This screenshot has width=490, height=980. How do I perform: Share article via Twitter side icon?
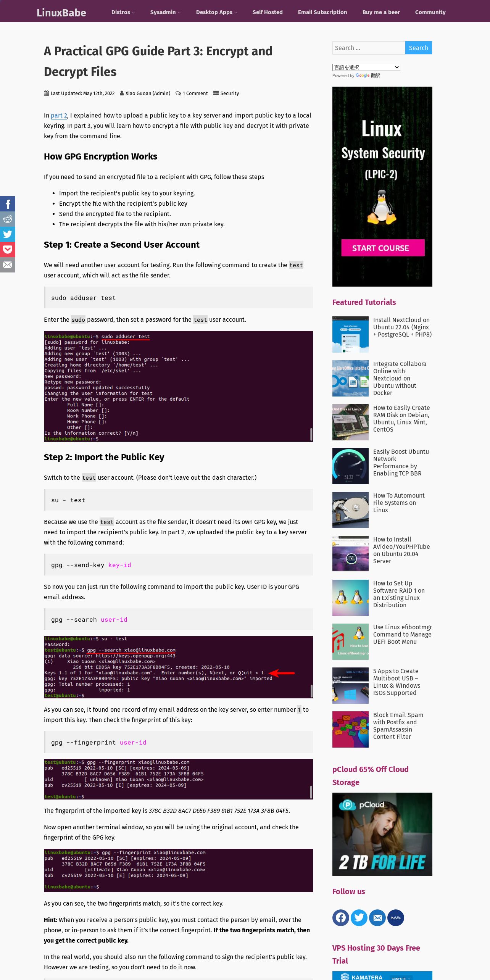[x=8, y=234]
